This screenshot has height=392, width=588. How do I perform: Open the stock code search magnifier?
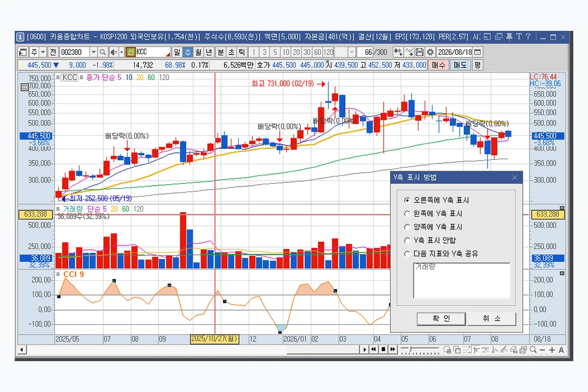(102, 51)
